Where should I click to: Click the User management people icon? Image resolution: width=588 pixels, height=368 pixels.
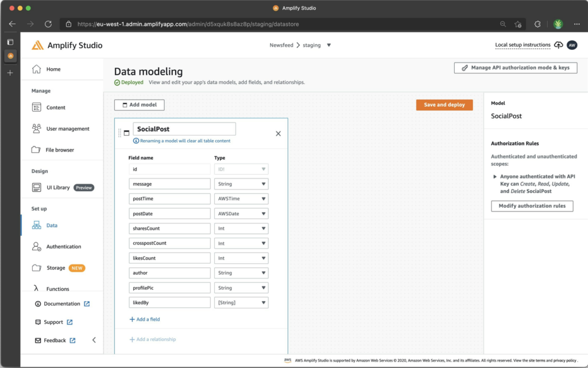pos(36,129)
